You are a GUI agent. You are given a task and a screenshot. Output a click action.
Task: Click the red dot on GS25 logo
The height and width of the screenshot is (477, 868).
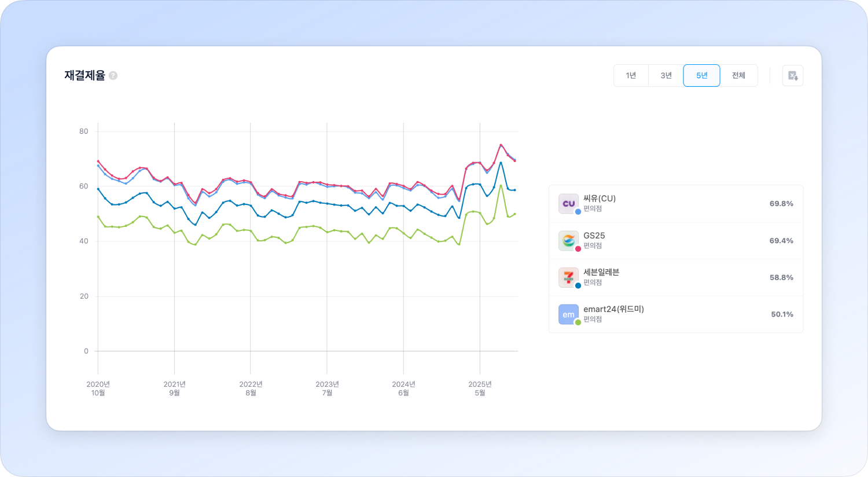coord(578,249)
